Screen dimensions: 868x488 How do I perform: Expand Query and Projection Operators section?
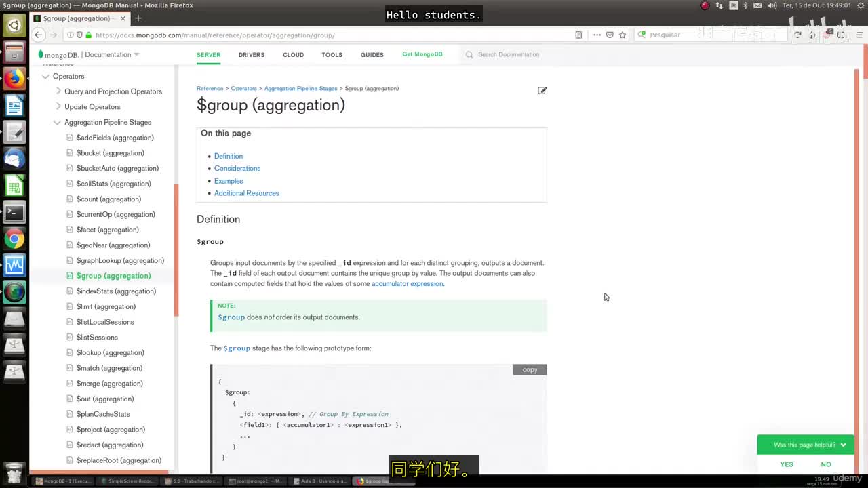coord(58,91)
